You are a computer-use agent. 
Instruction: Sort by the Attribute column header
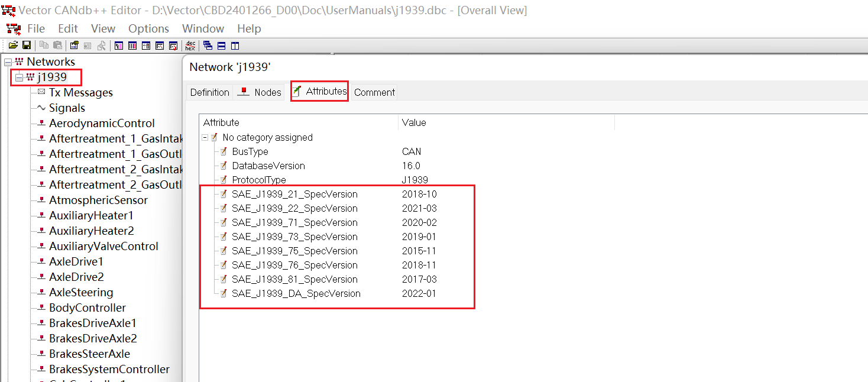click(x=299, y=122)
